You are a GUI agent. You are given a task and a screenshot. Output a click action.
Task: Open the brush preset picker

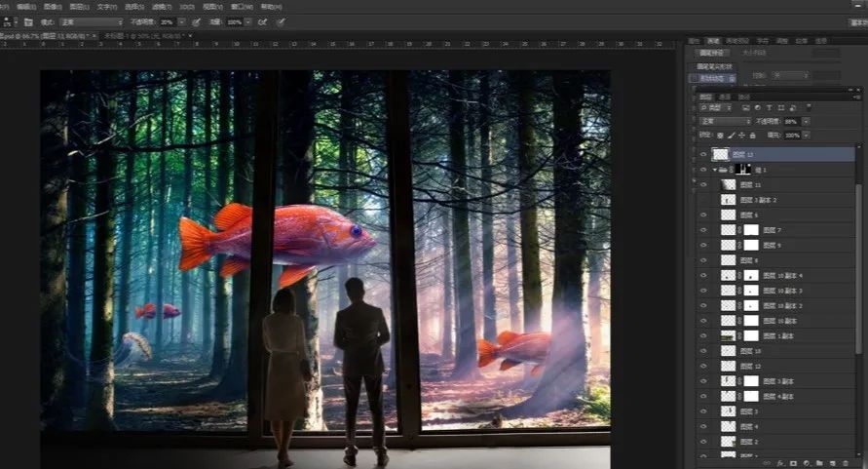point(10,22)
